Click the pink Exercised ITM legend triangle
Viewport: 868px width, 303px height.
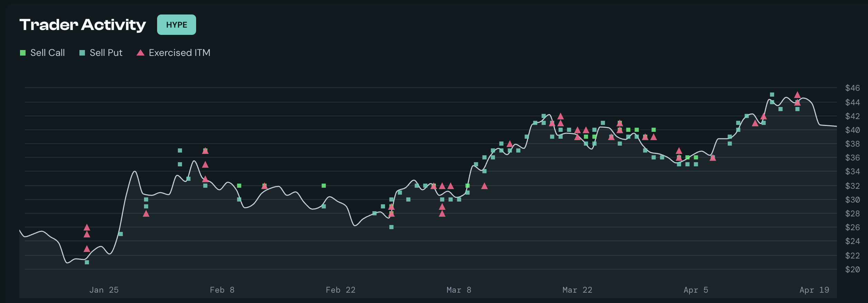[x=140, y=53]
